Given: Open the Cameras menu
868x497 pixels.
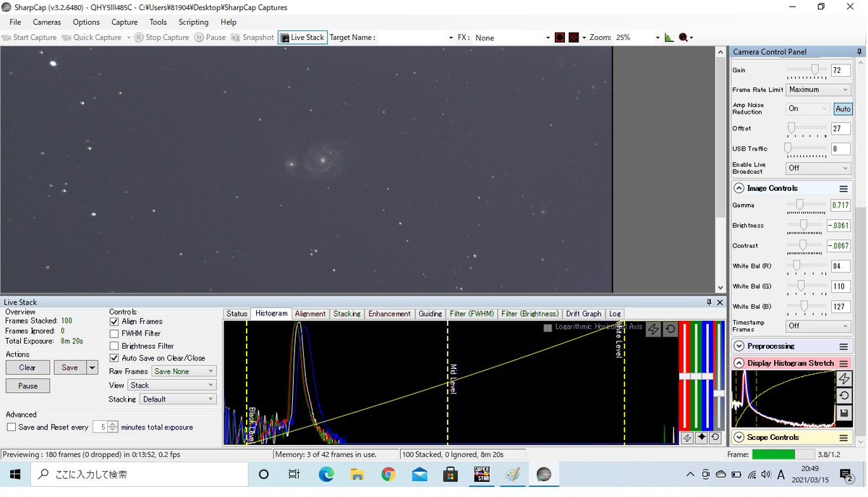Looking at the screenshot, I should 47,22.
